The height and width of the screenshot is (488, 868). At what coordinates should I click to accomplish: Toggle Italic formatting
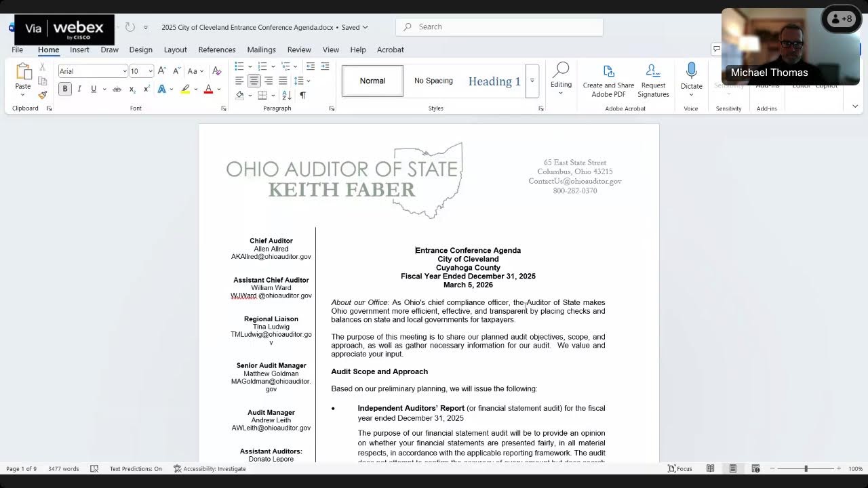(x=79, y=89)
